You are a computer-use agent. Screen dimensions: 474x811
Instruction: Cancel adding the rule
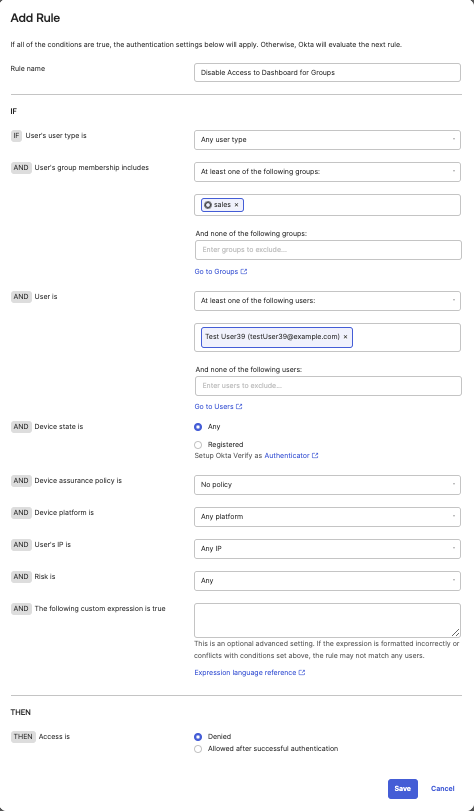(x=442, y=789)
